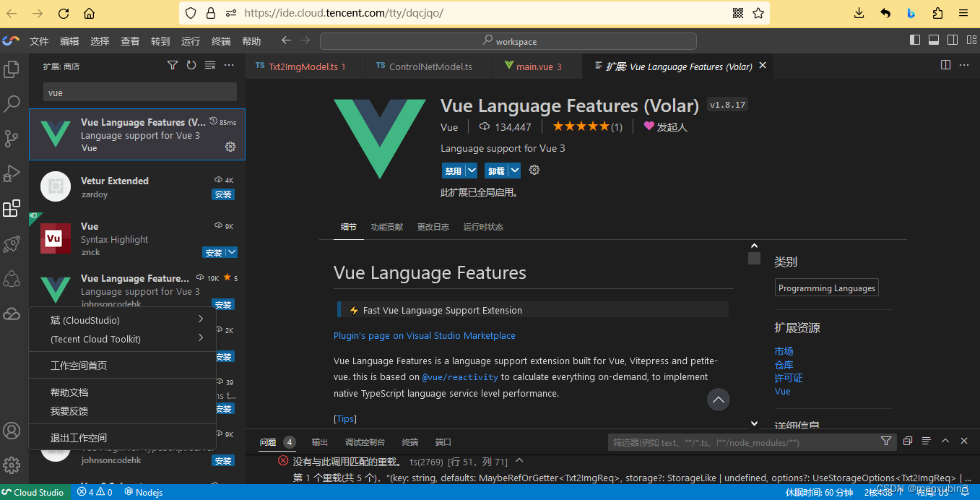980x500 pixels.
Task: Click the rocket deploy icon in activity bar
Action: point(12,244)
